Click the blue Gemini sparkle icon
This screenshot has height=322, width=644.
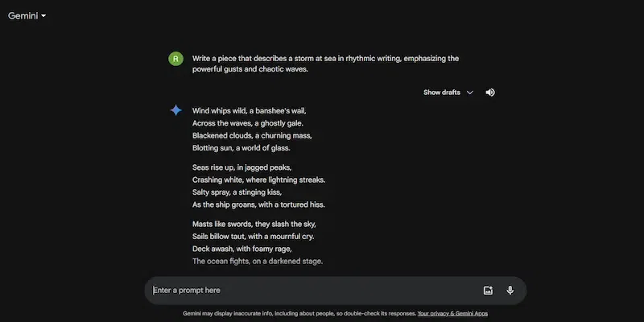175,110
